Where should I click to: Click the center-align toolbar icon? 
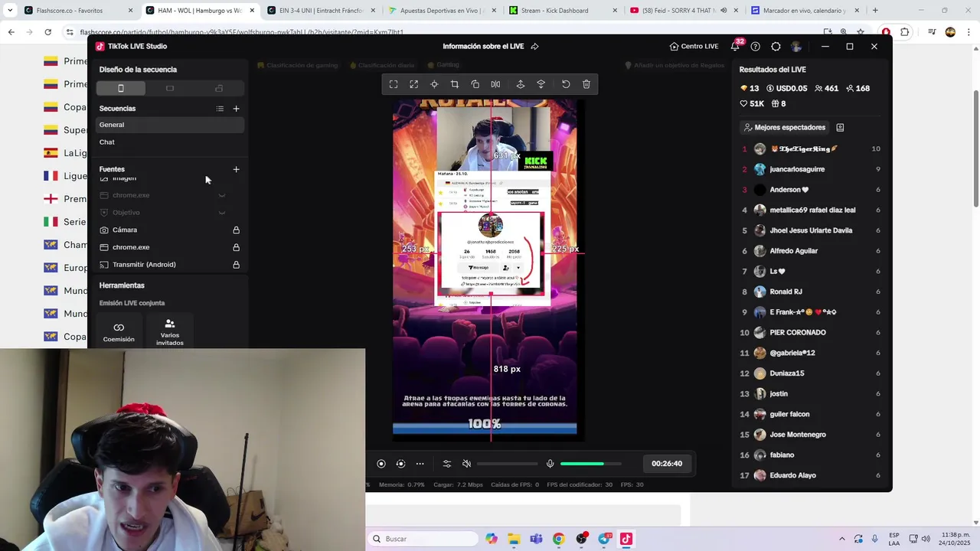[434, 84]
